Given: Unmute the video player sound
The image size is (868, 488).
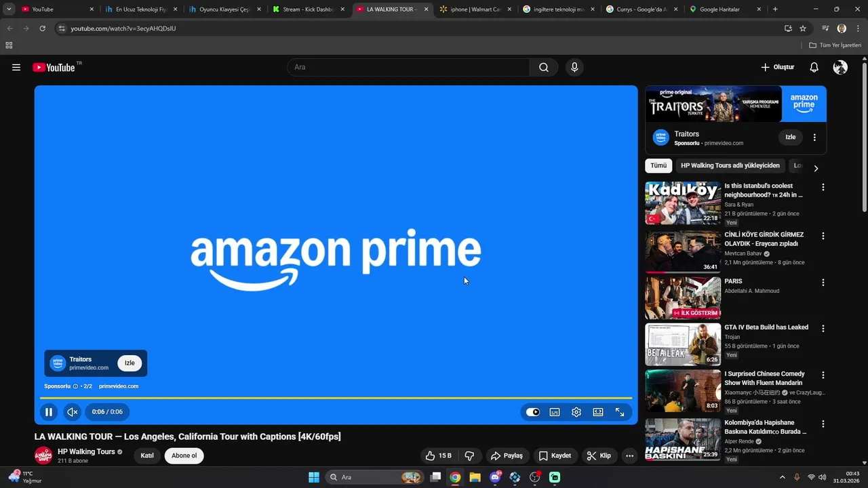Looking at the screenshot, I should click(73, 411).
